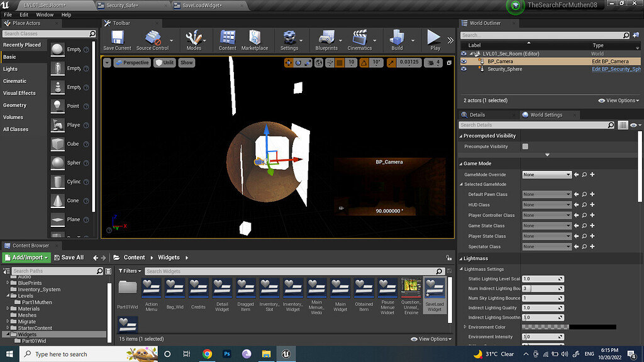Switch to the Details tab
The width and height of the screenshot is (644, 362).
[x=477, y=115]
